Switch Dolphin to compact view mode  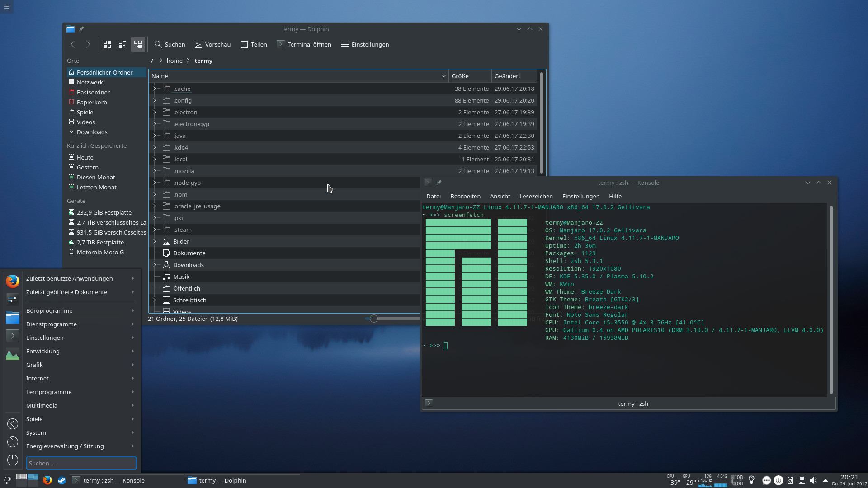pyautogui.click(x=123, y=44)
